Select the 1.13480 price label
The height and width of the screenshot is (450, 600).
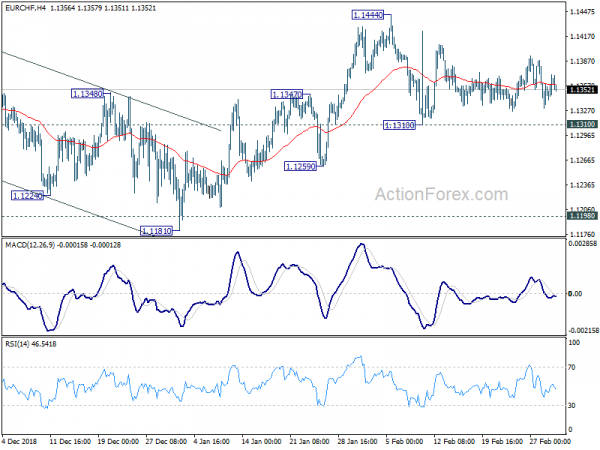pyautogui.click(x=87, y=94)
